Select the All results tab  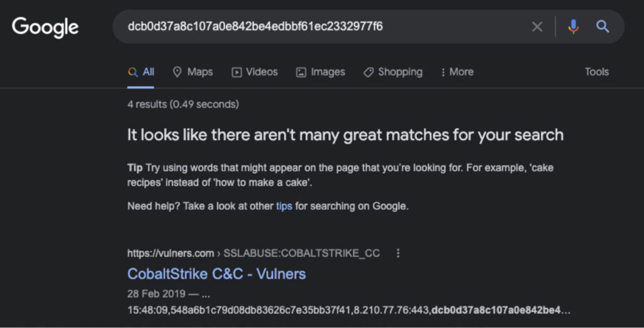click(x=142, y=72)
